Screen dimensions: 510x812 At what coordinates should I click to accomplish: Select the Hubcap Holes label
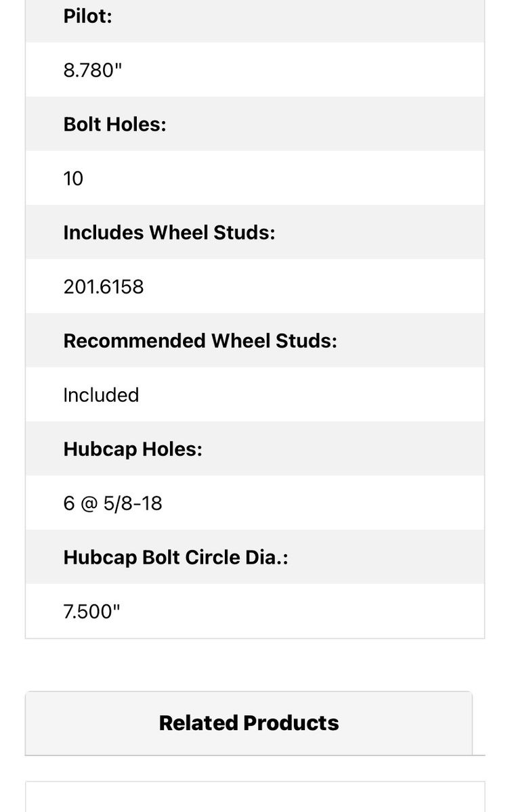point(133,449)
